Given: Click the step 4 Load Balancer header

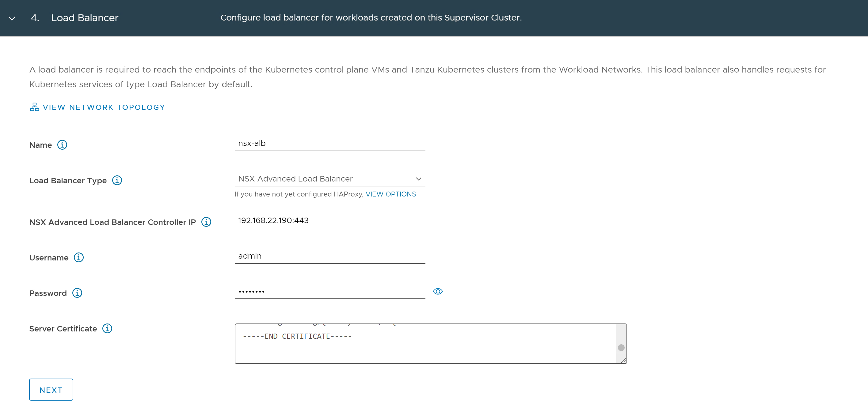Looking at the screenshot, I should point(85,18).
